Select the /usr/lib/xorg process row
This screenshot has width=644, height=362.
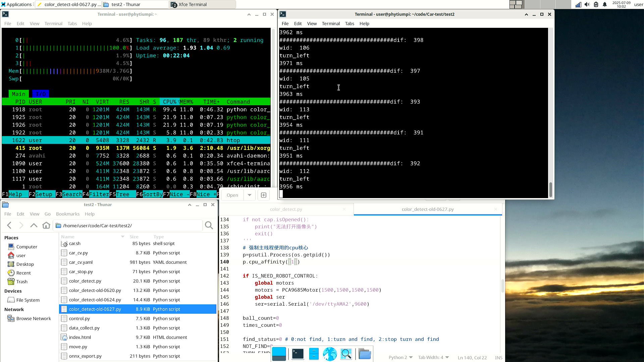pos(136,148)
